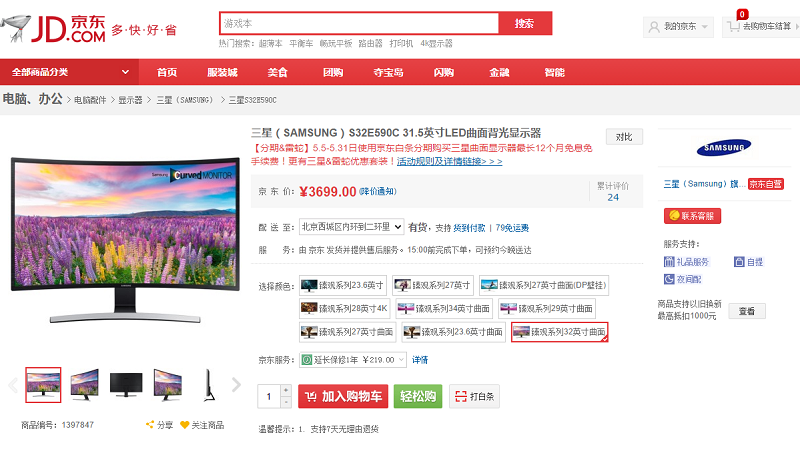Viewport: 800px width, 453px height.
Task: Select option 臻观系列23.6英寸
Action: tap(343, 285)
